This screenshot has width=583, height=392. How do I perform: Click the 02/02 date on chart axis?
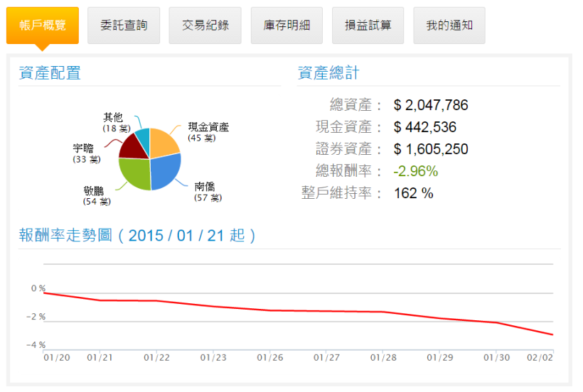click(540, 358)
